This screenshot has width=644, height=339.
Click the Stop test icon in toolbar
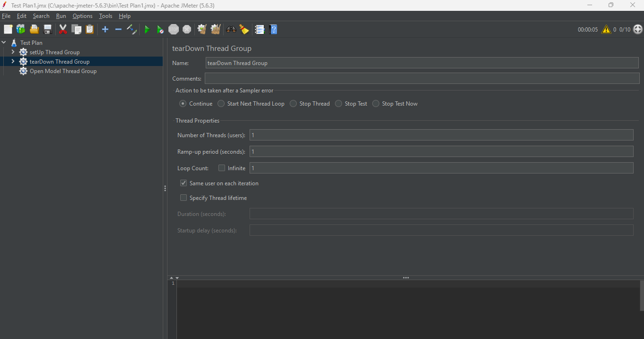tap(174, 30)
